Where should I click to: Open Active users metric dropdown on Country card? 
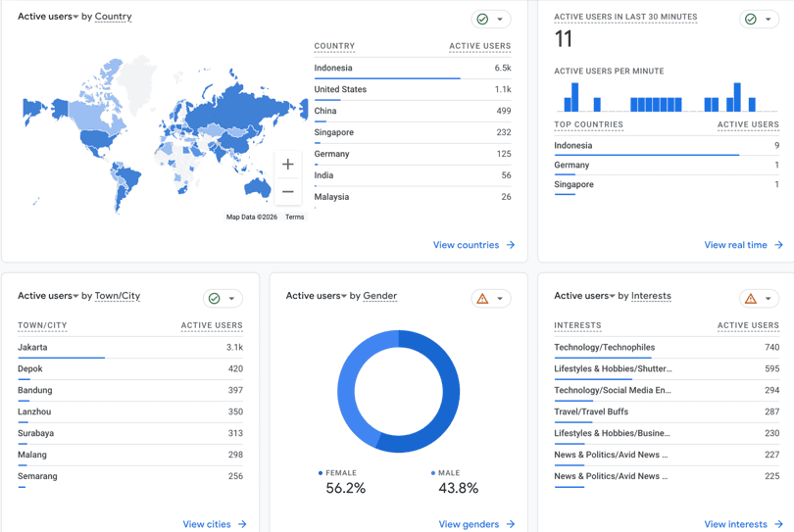pyautogui.click(x=48, y=17)
